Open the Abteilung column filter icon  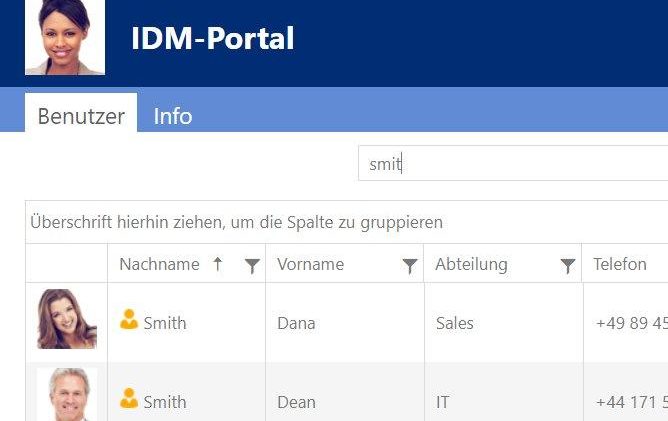[568, 265]
